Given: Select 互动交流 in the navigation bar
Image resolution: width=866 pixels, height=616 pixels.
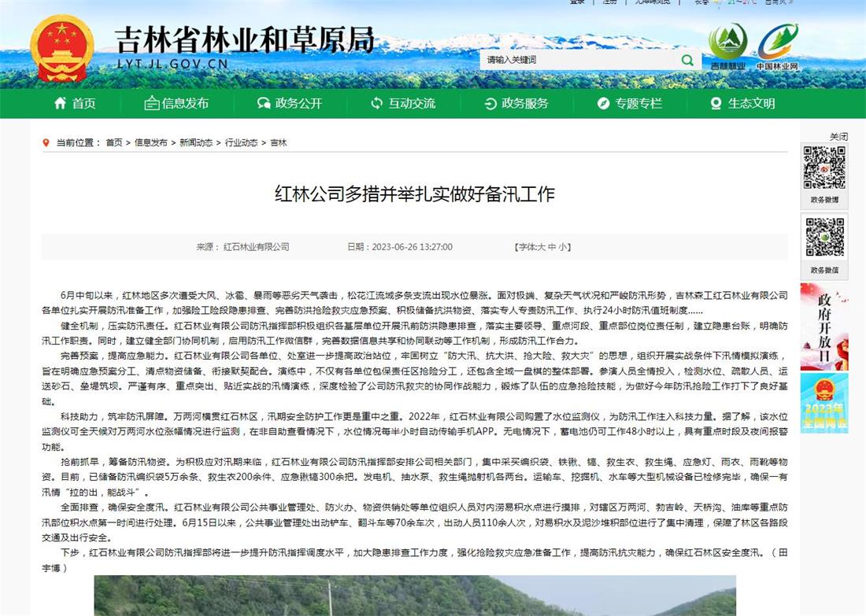Looking at the screenshot, I should point(402,104).
